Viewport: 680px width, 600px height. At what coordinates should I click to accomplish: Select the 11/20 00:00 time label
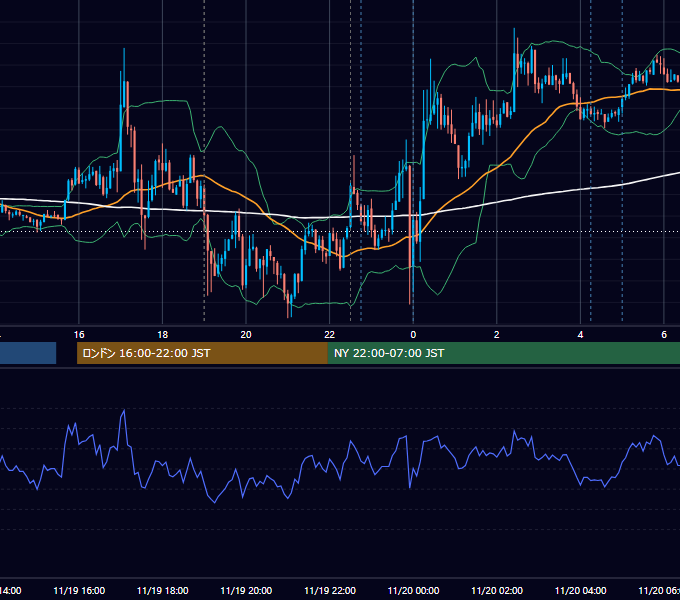[x=413, y=590]
